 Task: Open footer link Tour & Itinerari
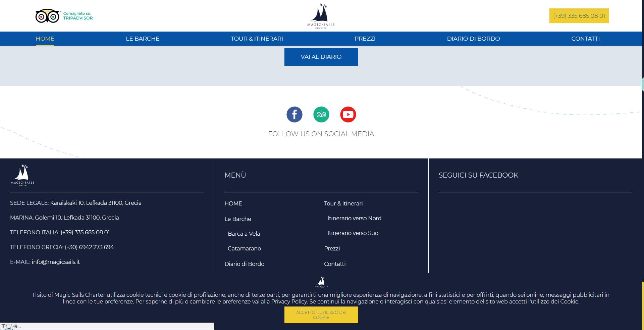point(343,203)
